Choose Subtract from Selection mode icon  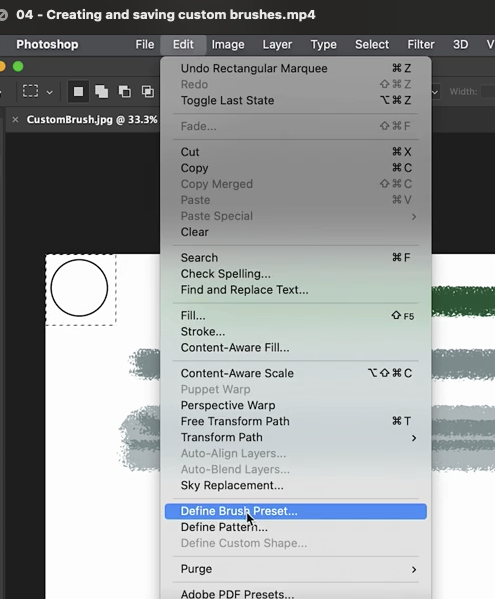point(125,92)
